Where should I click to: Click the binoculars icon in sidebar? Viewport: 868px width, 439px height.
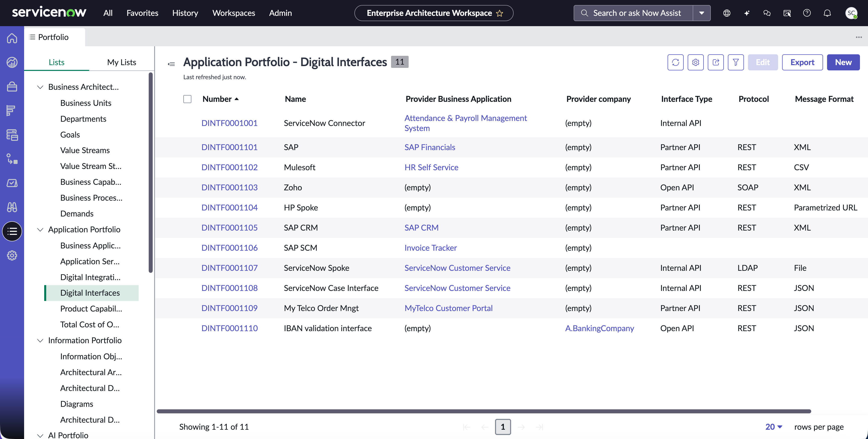[x=12, y=207]
